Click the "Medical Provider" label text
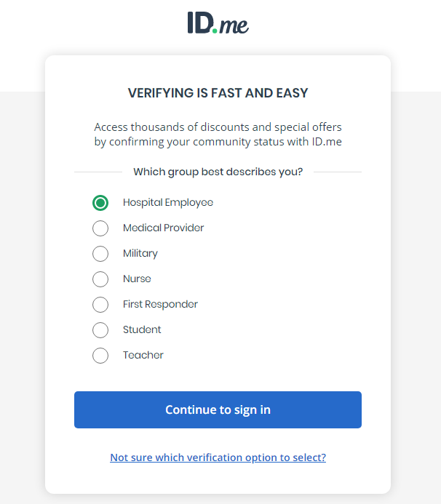The width and height of the screenshot is (441, 504). [x=163, y=228]
